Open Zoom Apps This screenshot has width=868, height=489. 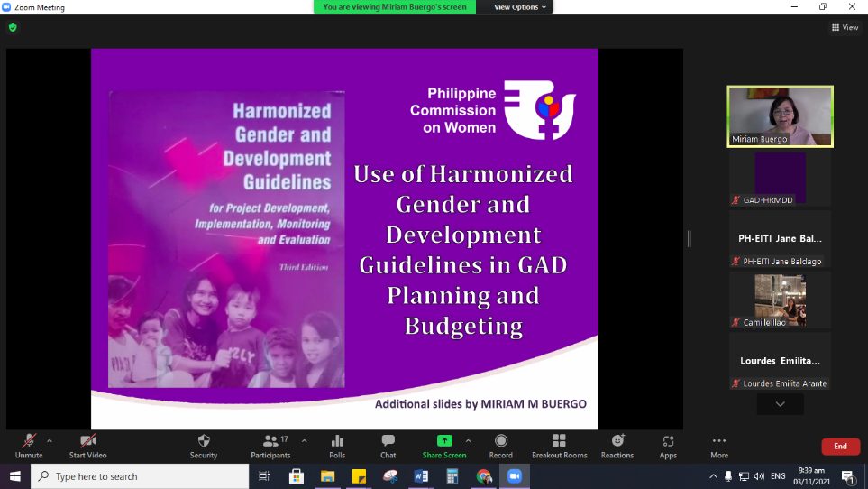tap(668, 447)
